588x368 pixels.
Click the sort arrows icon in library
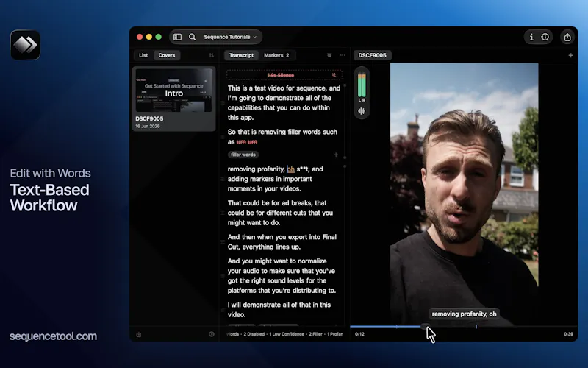pyautogui.click(x=211, y=55)
